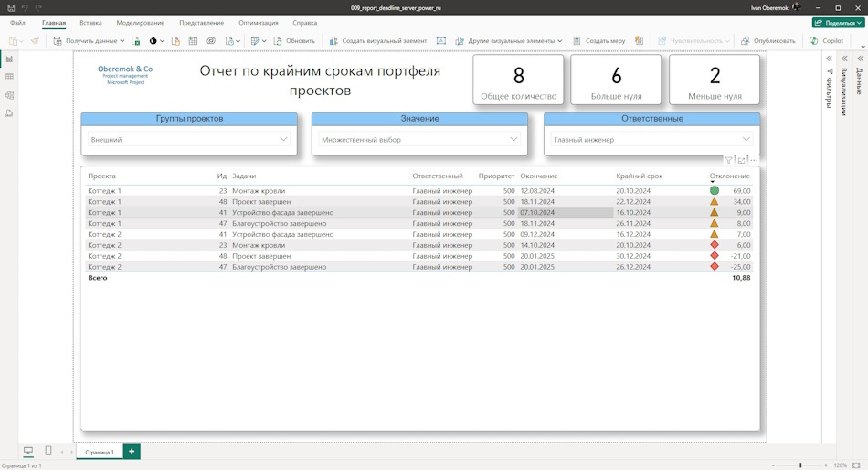Click Создать визуальный элемент

pyautogui.click(x=378, y=41)
